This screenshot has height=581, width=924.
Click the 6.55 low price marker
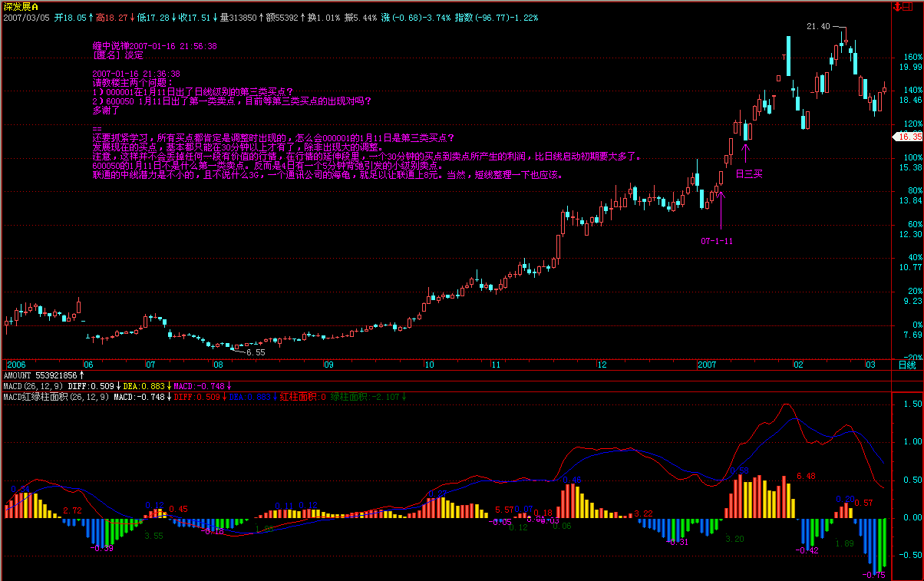(x=255, y=352)
